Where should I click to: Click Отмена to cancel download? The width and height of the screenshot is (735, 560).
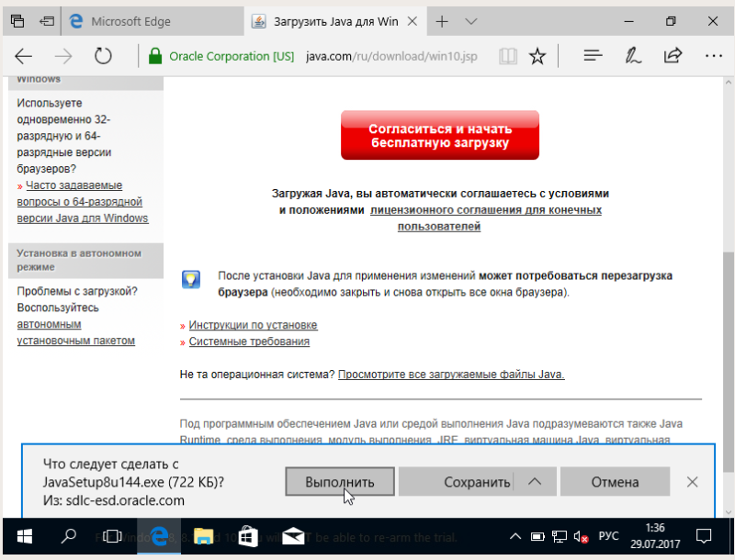click(x=615, y=482)
